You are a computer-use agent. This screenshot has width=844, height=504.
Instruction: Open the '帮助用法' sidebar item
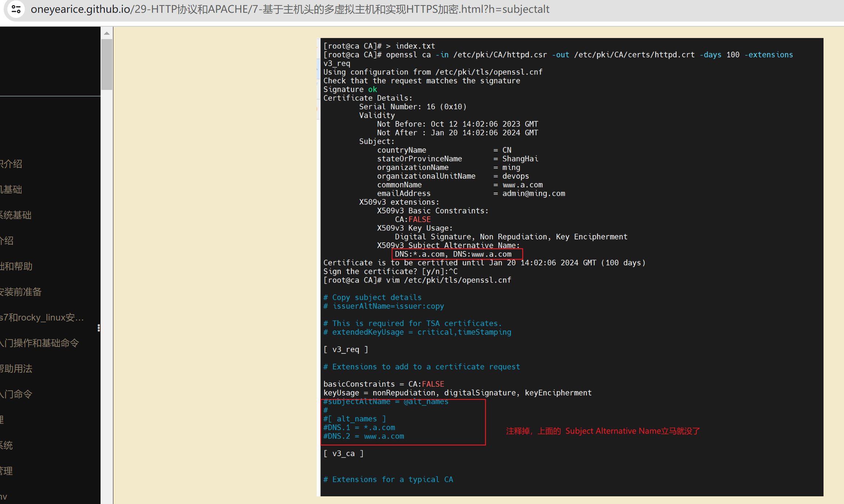[x=16, y=369]
